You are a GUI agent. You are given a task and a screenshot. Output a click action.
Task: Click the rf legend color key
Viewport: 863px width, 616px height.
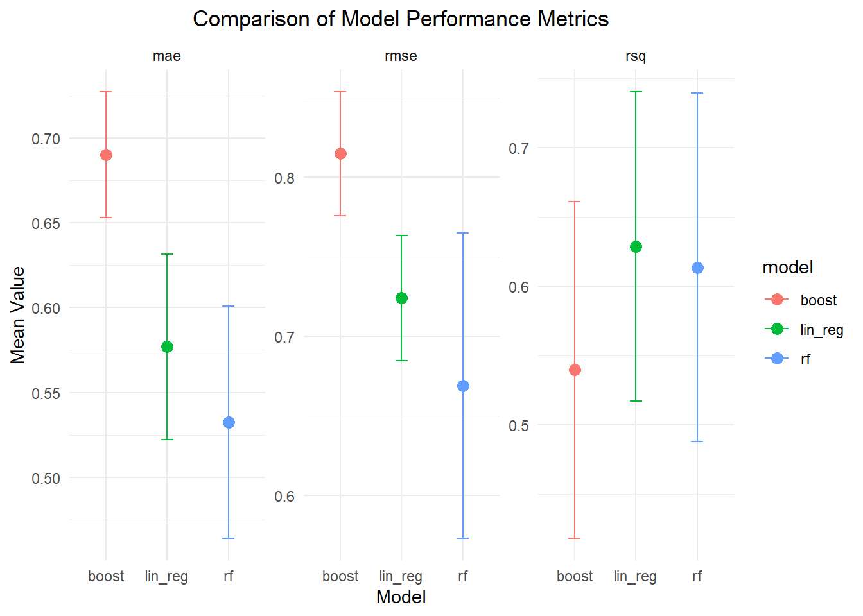777,359
